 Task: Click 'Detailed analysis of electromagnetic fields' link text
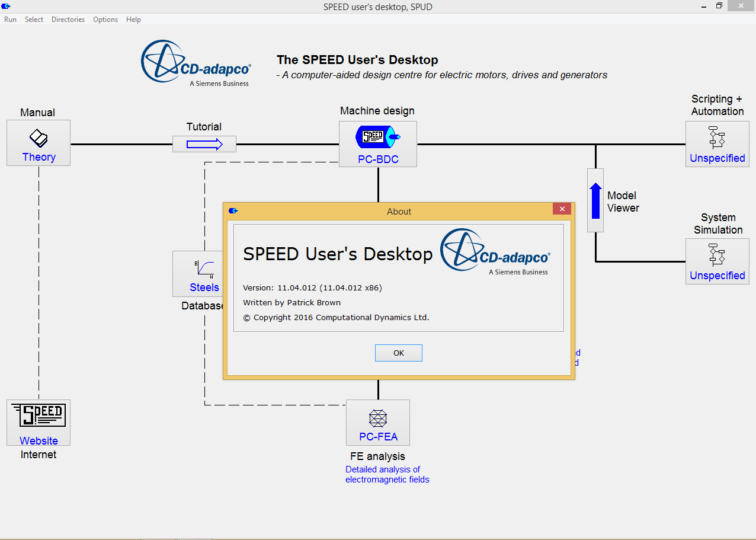coord(387,474)
